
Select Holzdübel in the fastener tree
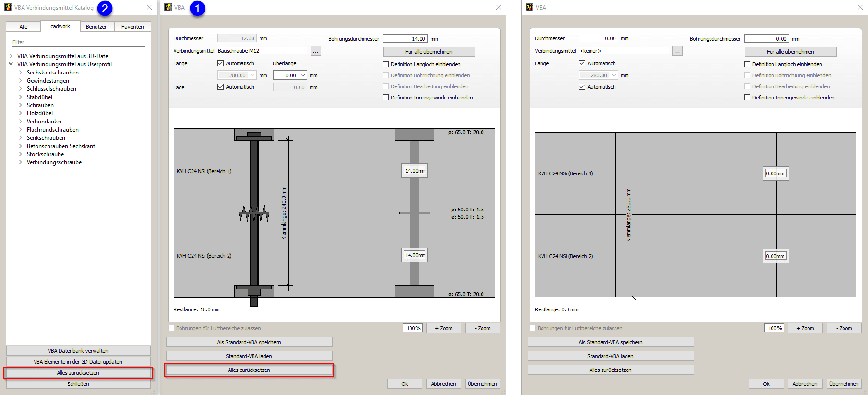[40, 113]
